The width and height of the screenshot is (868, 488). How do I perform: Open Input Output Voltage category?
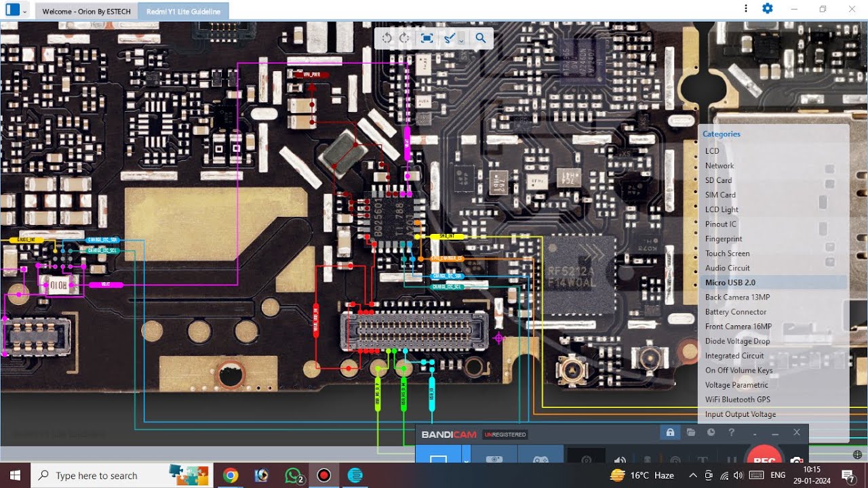point(741,414)
